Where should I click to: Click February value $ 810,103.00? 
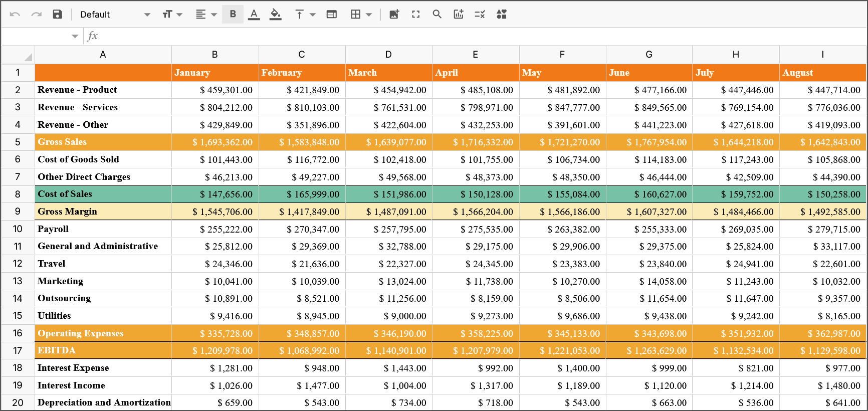pyautogui.click(x=302, y=107)
